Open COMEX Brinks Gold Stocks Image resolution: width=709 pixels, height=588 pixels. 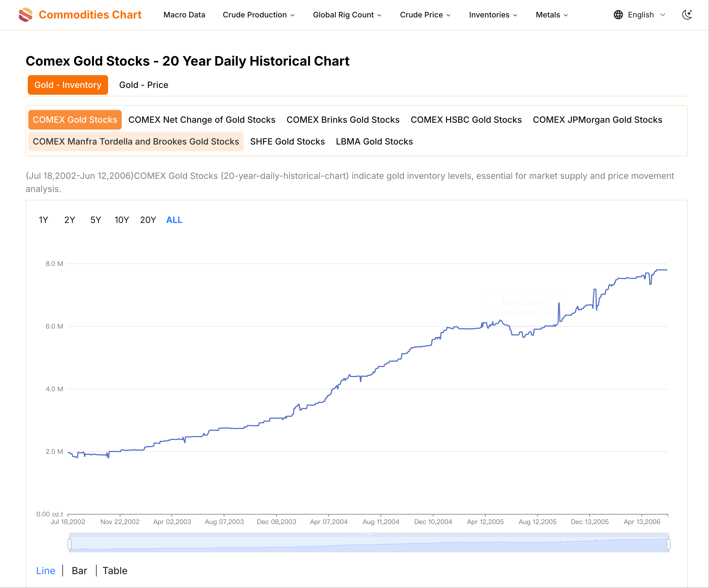343,120
